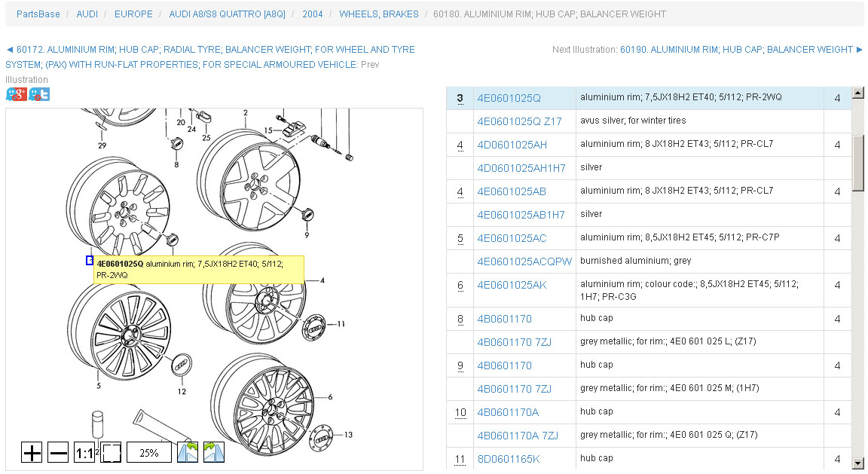Reset illustration to 1:1 scale
This screenshot has width=868, height=474.
pyautogui.click(x=84, y=452)
